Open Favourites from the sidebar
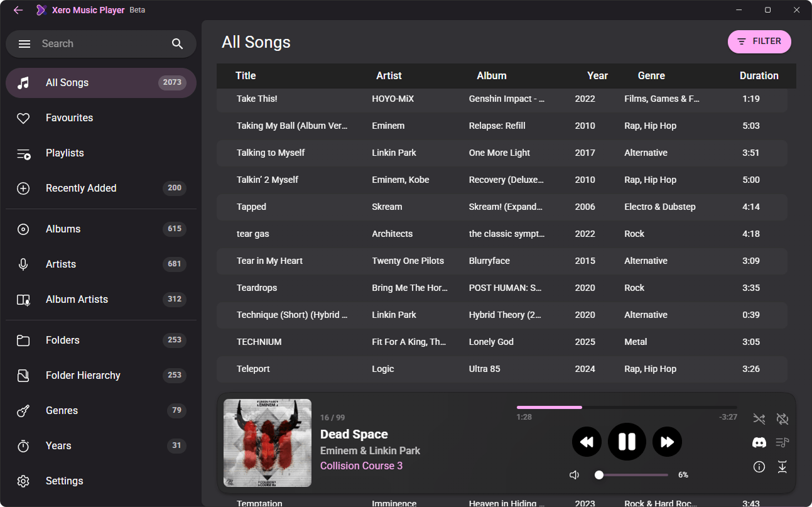This screenshot has width=812, height=507. tap(101, 118)
